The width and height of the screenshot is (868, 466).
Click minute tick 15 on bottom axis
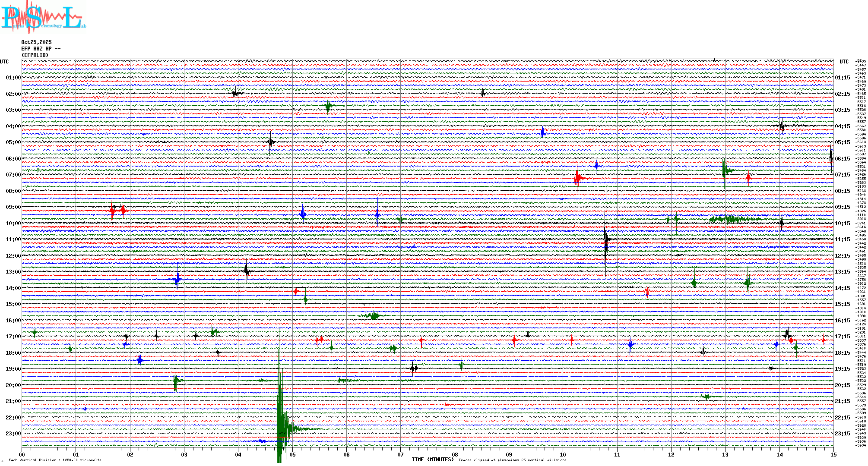(833, 455)
